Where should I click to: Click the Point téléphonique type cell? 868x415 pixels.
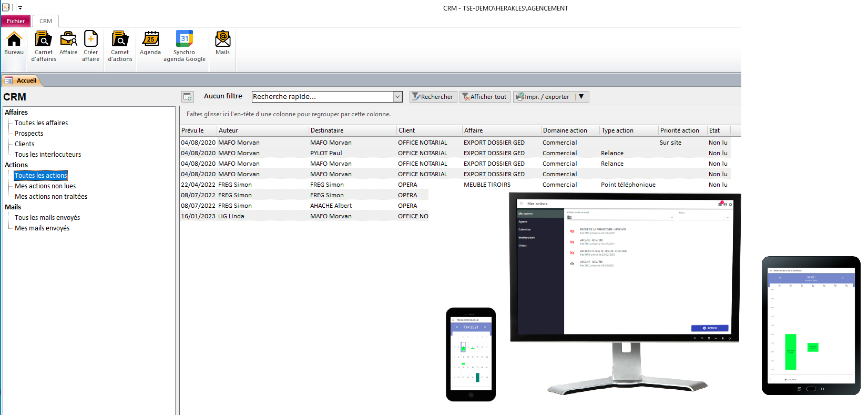628,185
